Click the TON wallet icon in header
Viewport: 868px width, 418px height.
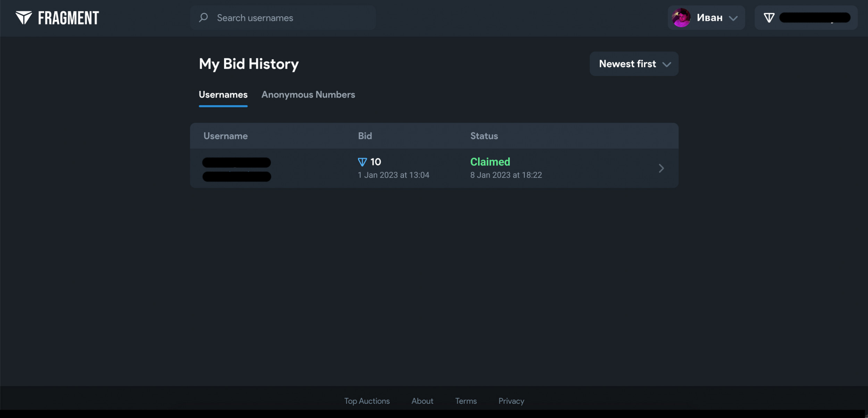[769, 17]
